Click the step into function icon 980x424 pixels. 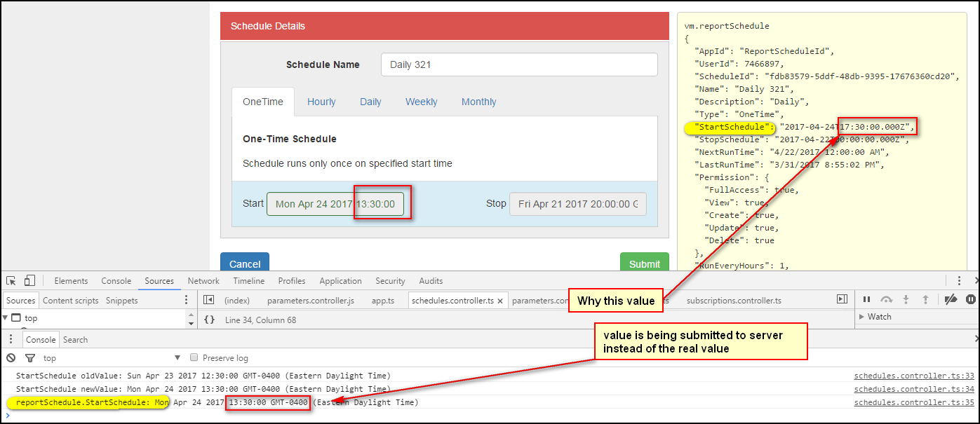pos(906,299)
